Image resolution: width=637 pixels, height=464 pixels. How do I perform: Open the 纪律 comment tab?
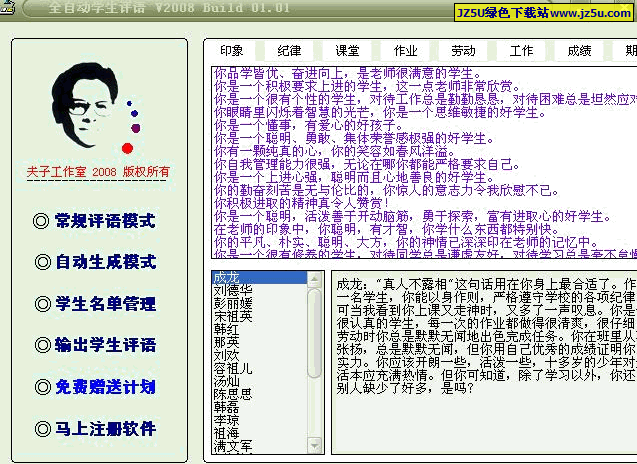[x=289, y=50]
